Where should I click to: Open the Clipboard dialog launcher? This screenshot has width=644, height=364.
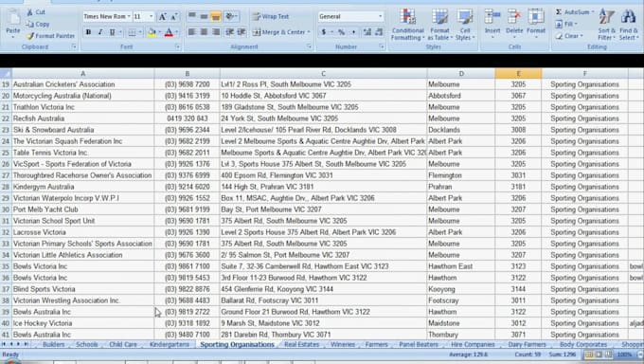[74, 46]
